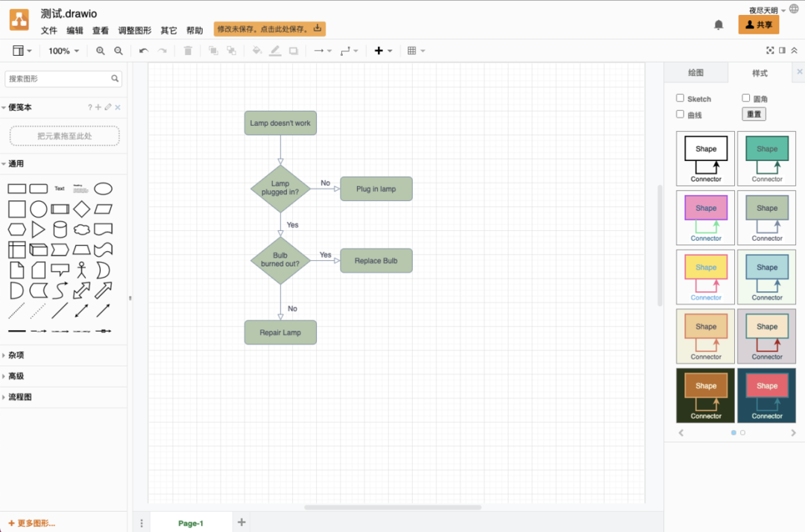This screenshot has width=805, height=532.
Task: Click the draw.io logo icon
Action: point(19,21)
